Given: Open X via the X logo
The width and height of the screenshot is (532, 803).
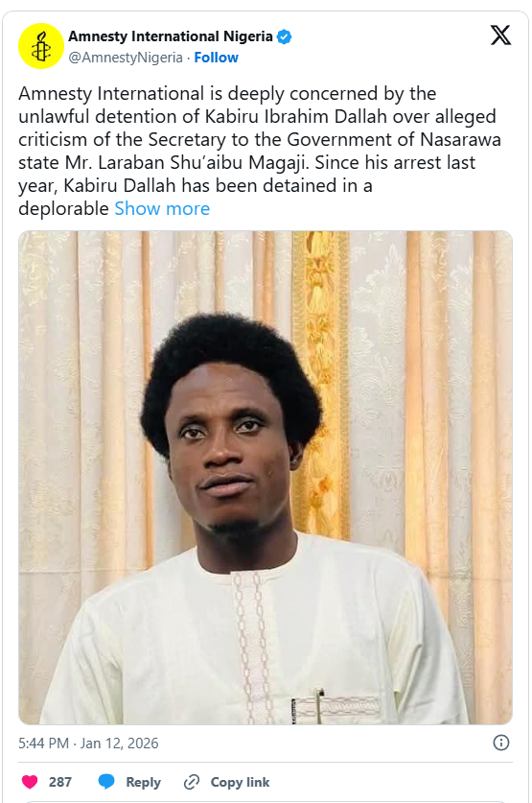Looking at the screenshot, I should pyautogui.click(x=500, y=35).
